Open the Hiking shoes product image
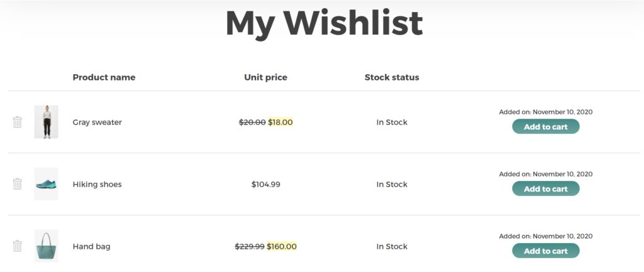The height and width of the screenshot is (272, 644). [x=46, y=184]
